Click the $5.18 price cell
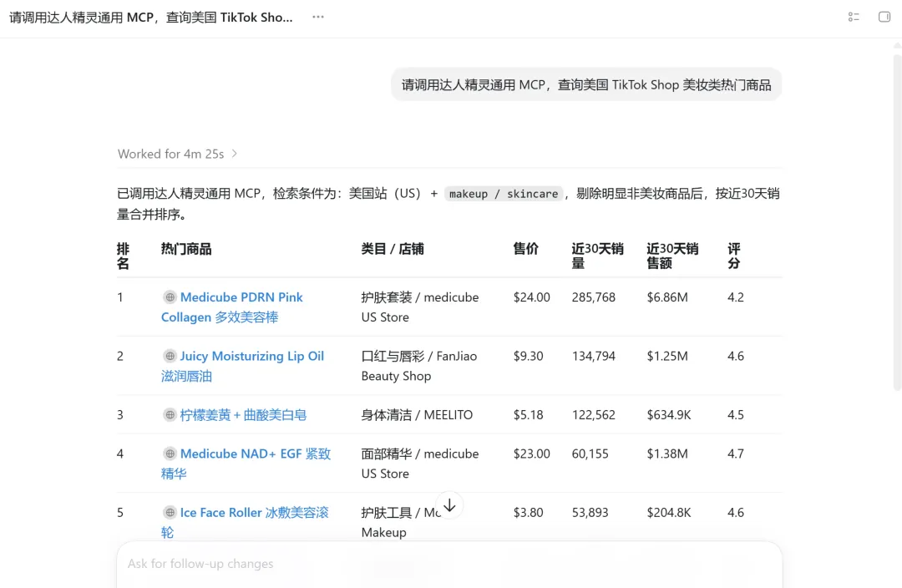The width and height of the screenshot is (902, 588). click(x=528, y=415)
